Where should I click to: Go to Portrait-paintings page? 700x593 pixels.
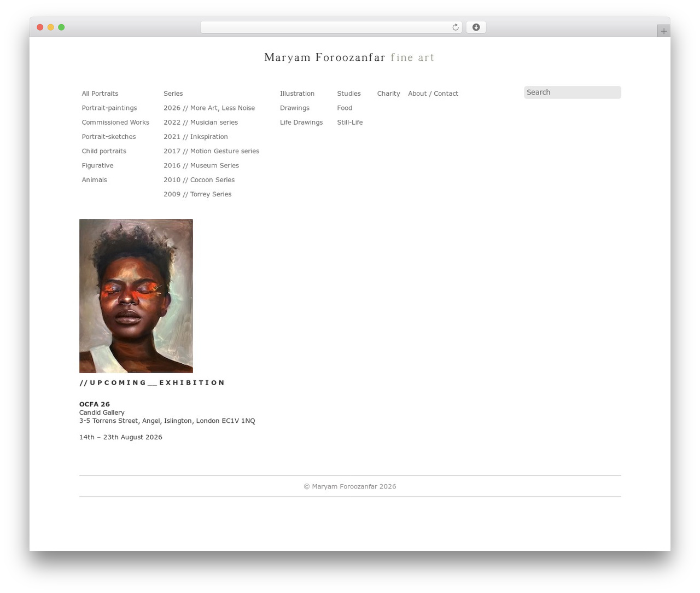coord(109,108)
